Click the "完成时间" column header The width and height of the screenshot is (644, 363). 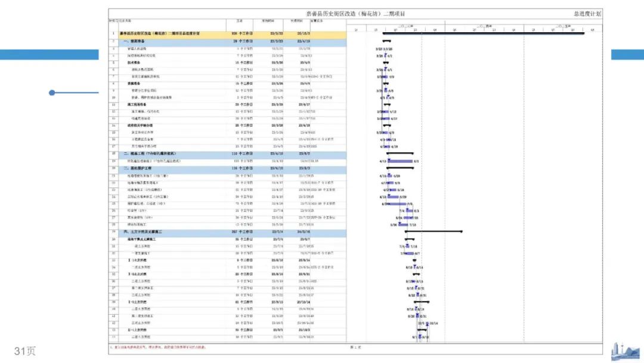tap(296, 20)
